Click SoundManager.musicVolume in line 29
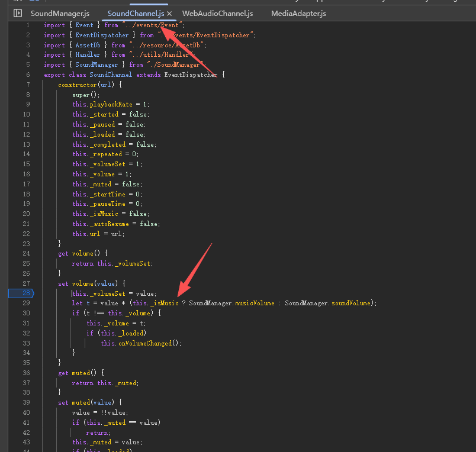 pyautogui.click(x=231, y=304)
